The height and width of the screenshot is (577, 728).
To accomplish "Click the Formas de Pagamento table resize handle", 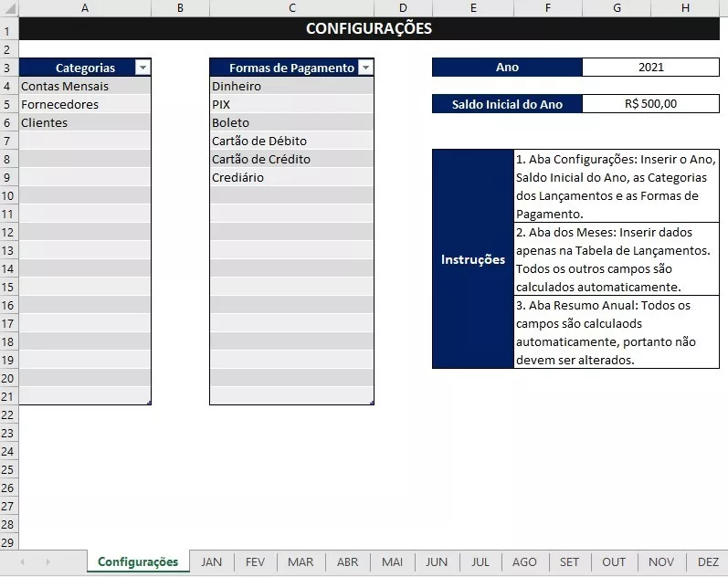I will pyautogui.click(x=372, y=403).
